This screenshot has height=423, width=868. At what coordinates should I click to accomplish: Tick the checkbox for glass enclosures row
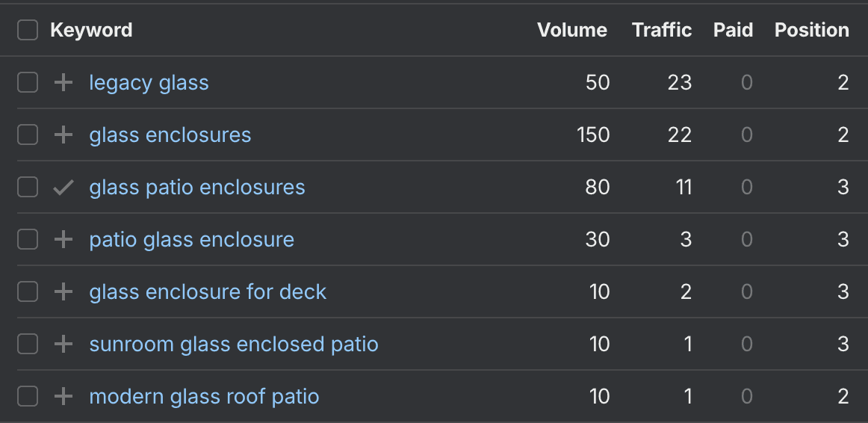28,135
